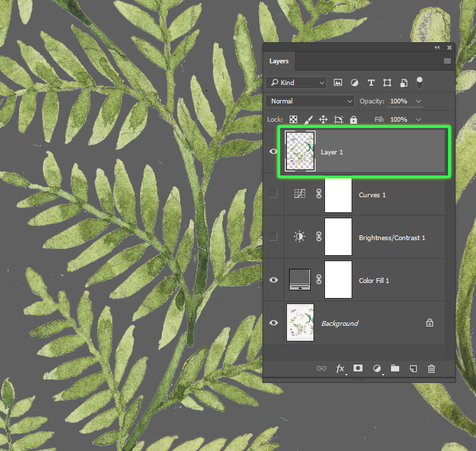The width and height of the screenshot is (476, 451).
Task: Click the add layer style fx icon
Action: (x=340, y=368)
